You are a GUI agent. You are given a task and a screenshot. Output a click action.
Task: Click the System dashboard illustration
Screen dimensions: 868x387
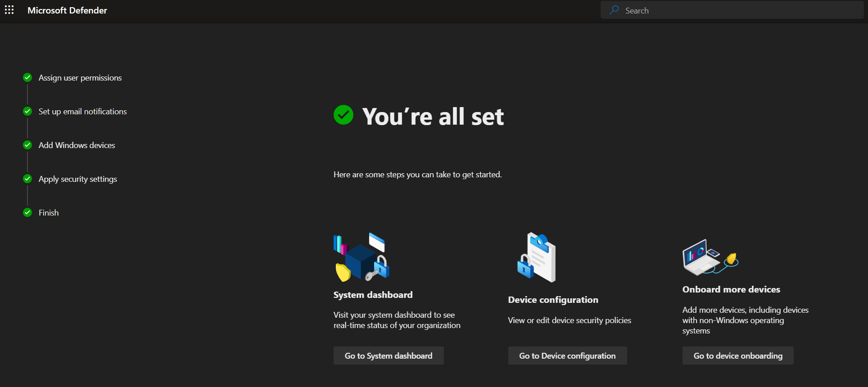pyautogui.click(x=361, y=257)
